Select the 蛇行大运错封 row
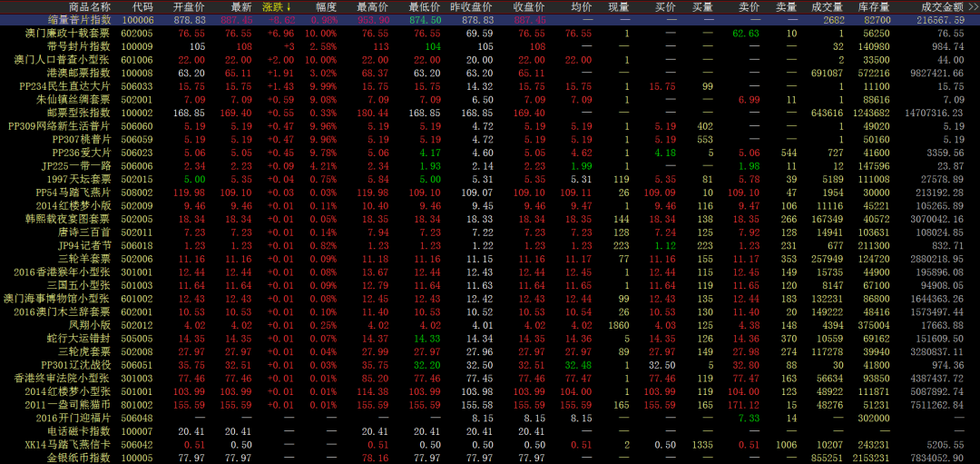Screen dimensions: 980x464 click(490, 338)
